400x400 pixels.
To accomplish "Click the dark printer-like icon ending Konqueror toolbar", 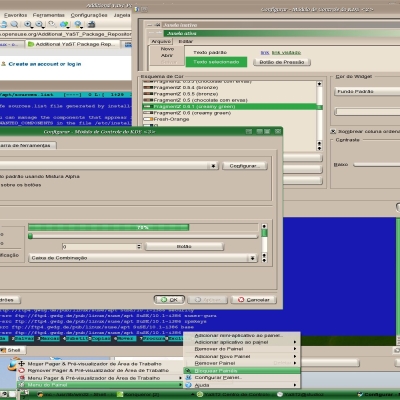I will pyautogui.click(x=91, y=24).
